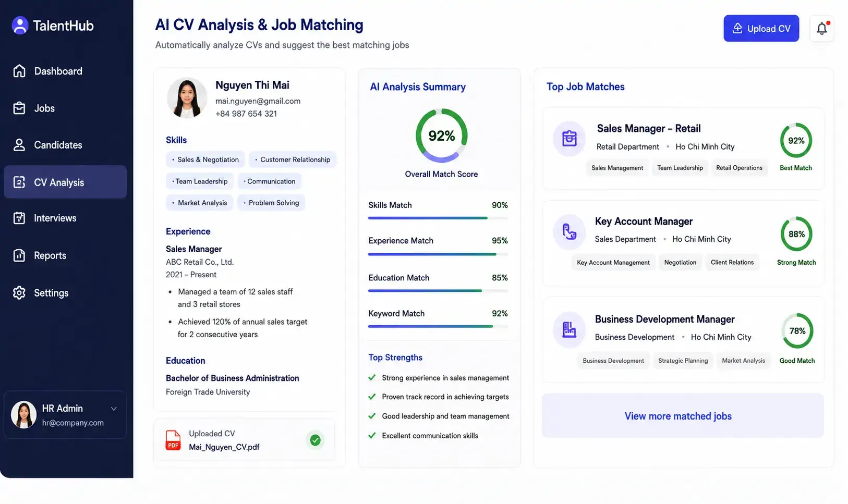The width and height of the screenshot is (848, 504).
Task: Click the Business Development tag chip
Action: click(613, 361)
